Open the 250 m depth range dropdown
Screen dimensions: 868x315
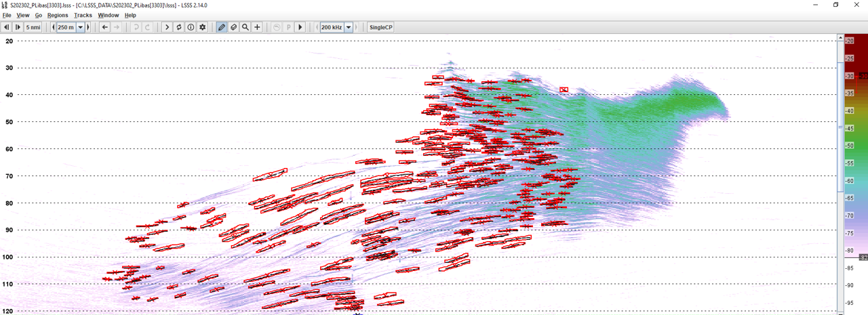tap(81, 27)
